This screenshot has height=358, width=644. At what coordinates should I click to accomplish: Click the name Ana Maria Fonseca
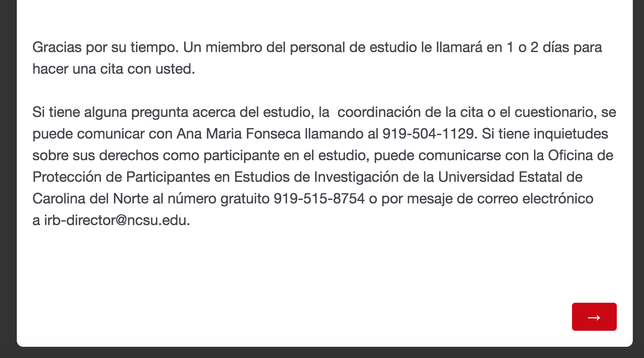point(238,134)
